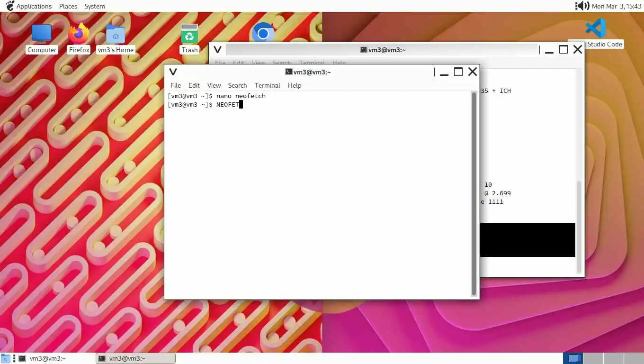Image resolution: width=644 pixels, height=364 pixels.
Task: Click 'e 1111' text in back terminal
Action: click(492, 201)
